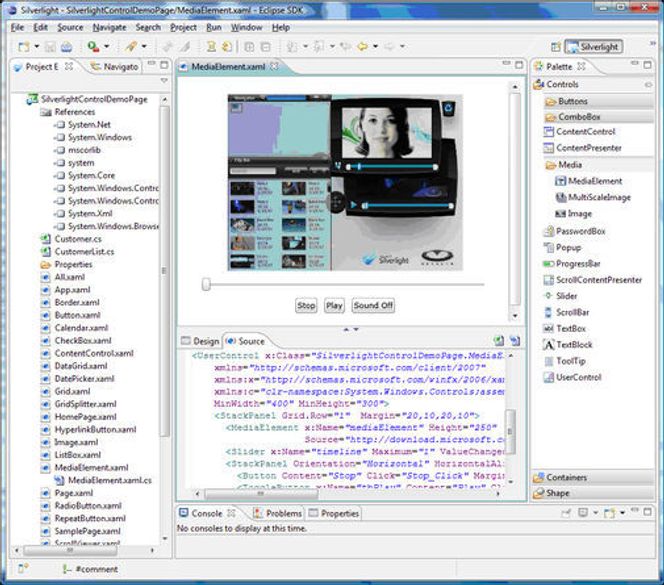Open MediaElement.xaml.cs in project tree
Viewport: 664px width, 585px height.
[x=103, y=480]
